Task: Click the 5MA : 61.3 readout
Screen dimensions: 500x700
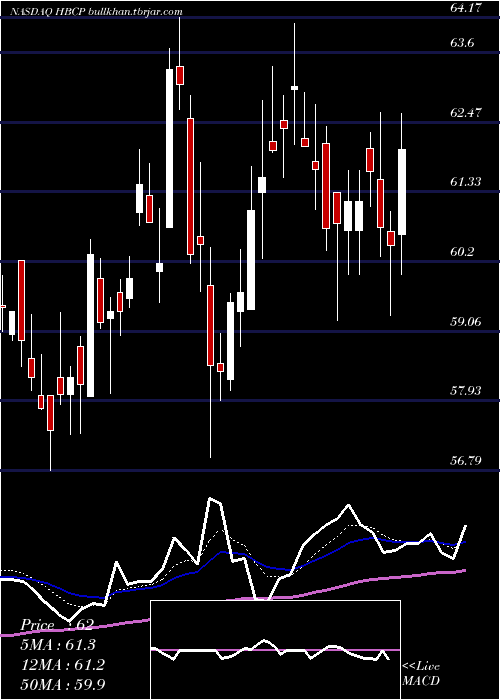Action: pos(58,645)
